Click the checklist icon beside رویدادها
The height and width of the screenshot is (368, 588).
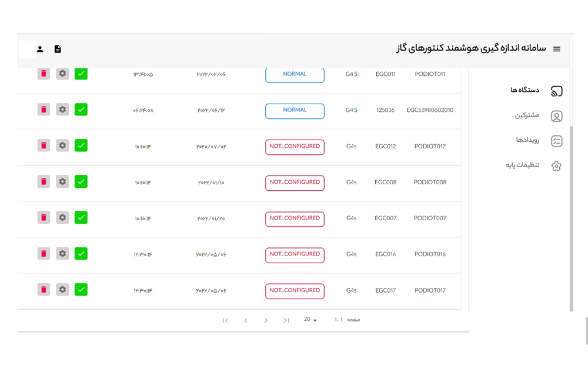(x=556, y=141)
